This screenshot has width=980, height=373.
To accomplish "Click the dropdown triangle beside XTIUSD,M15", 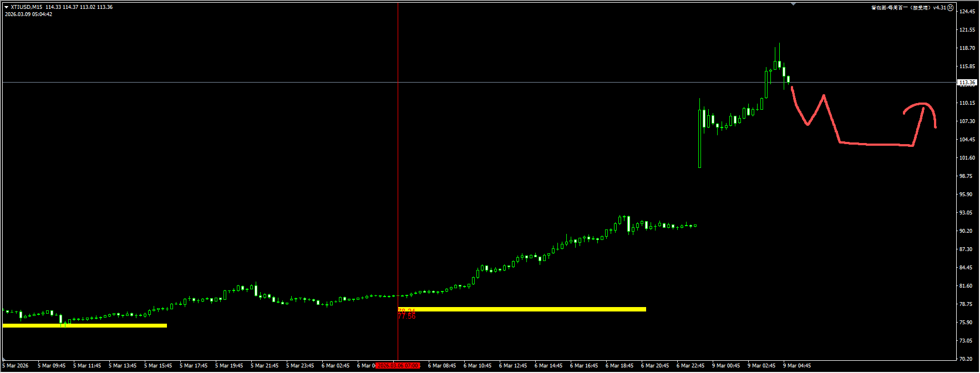I will click(x=7, y=7).
